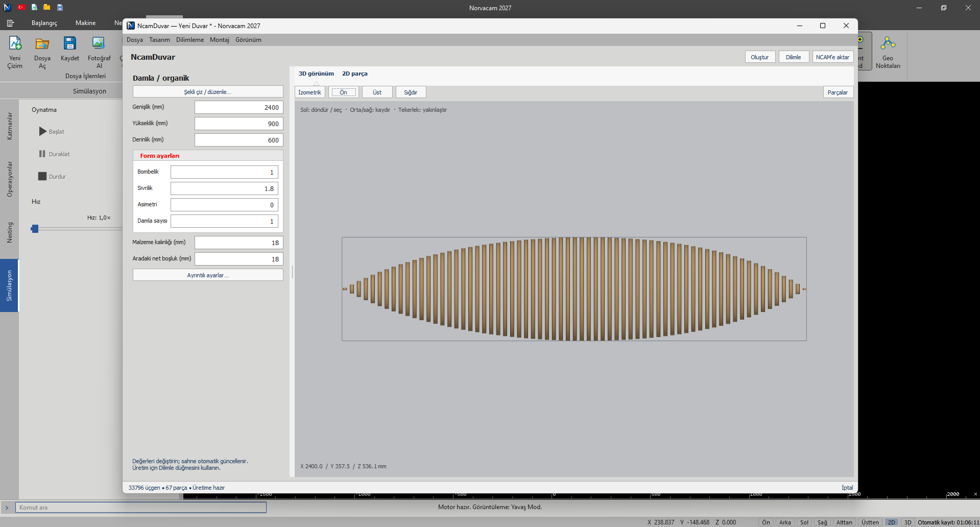Viewport: 980px width, 527px height.
Task: Open the Dosya menu in NcamDuvar window
Action: tap(135, 40)
